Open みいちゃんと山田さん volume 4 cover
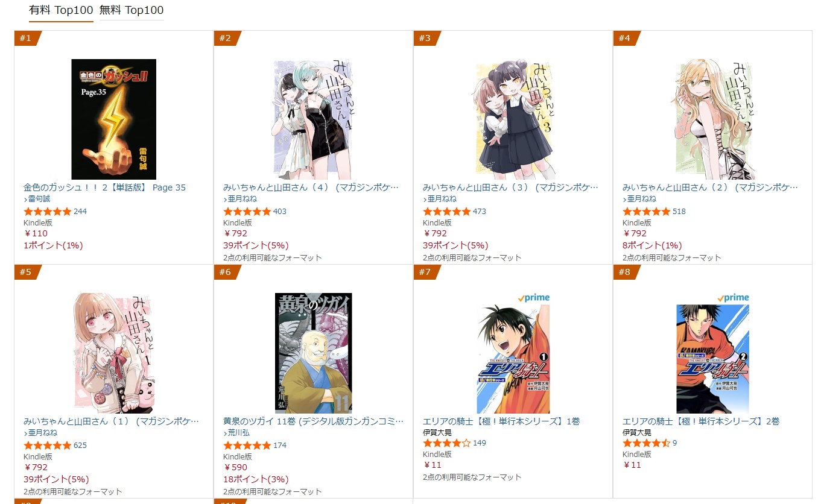 [x=313, y=119]
